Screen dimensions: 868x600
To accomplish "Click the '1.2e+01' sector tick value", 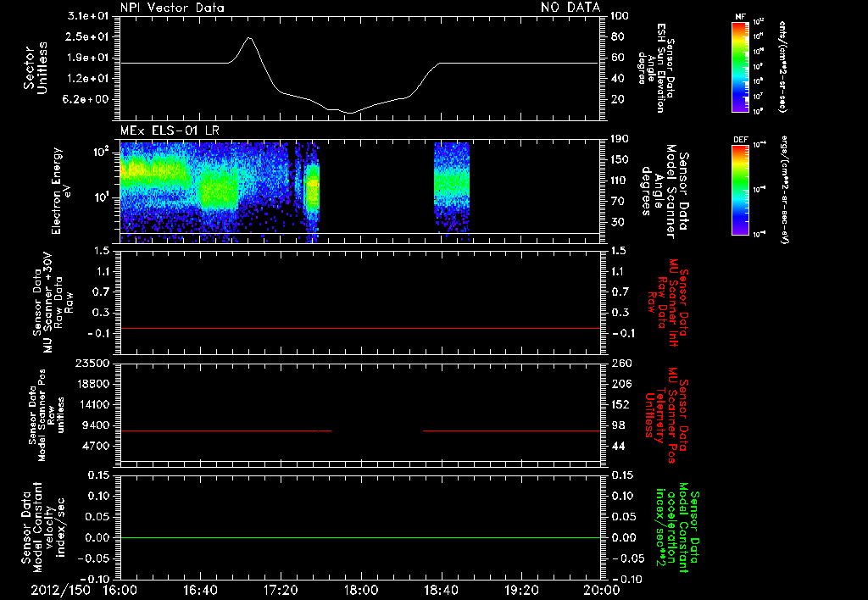I will point(88,79).
